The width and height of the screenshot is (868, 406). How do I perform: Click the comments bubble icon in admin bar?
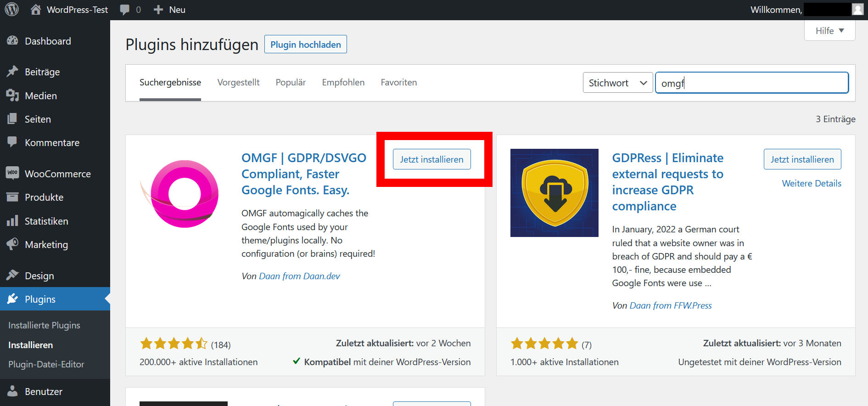coord(124,10)
